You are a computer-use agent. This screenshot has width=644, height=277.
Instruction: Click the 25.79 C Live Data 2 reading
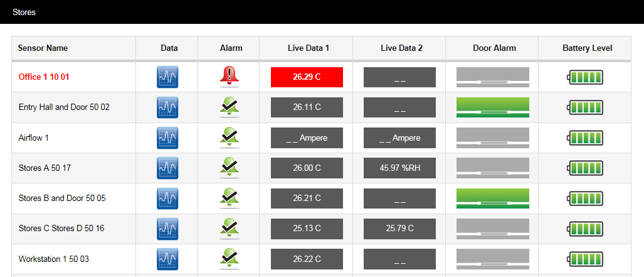pos(399,229)
